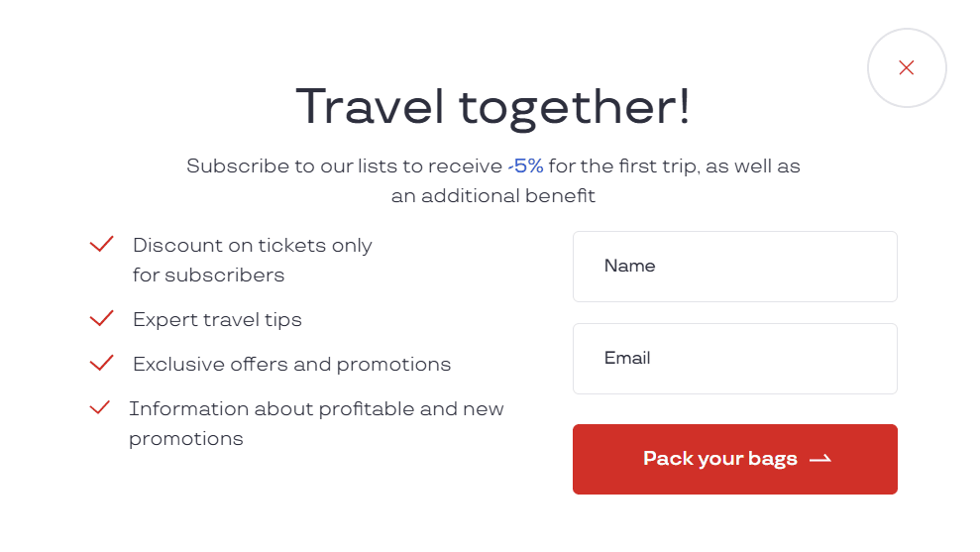Click the checkmark beside Information about profitable

click(99, 407)
